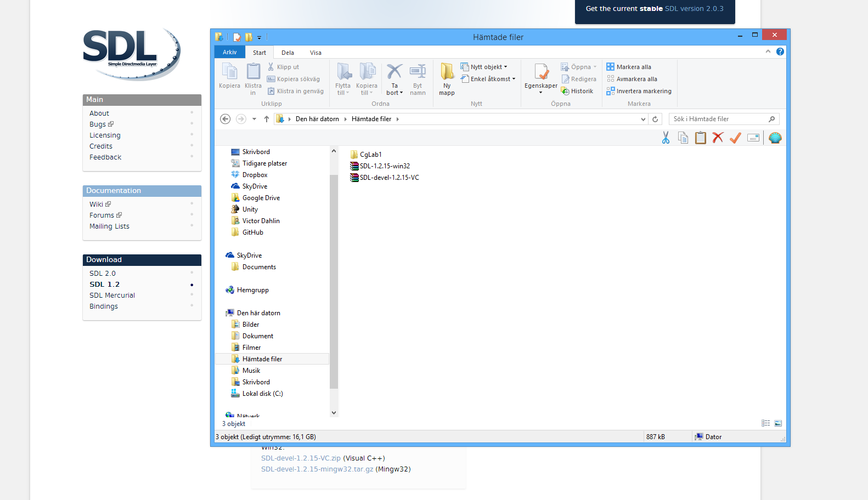This screenshot has height=500, width=868.
Task: Open SDL 2.0 link in browser sidebar
Action: [x=103, y=274]
